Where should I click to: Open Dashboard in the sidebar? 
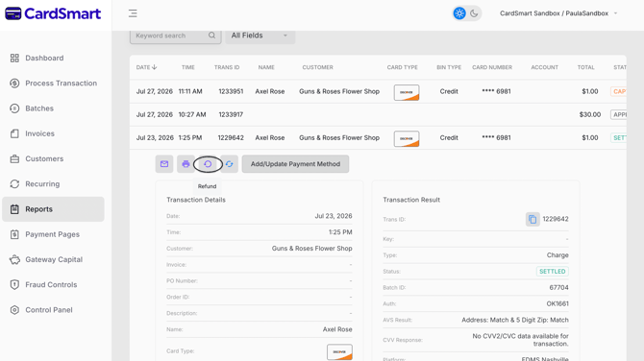click(53, 58)
